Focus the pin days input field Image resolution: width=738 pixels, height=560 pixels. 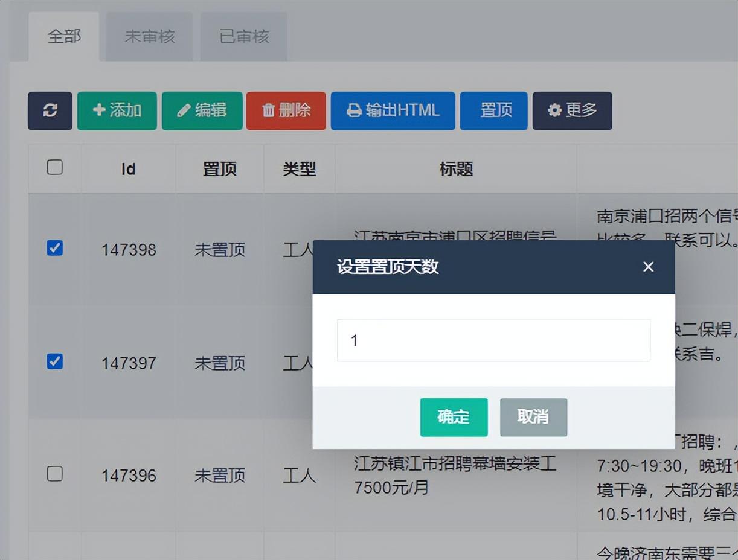[x=493, y=340]
